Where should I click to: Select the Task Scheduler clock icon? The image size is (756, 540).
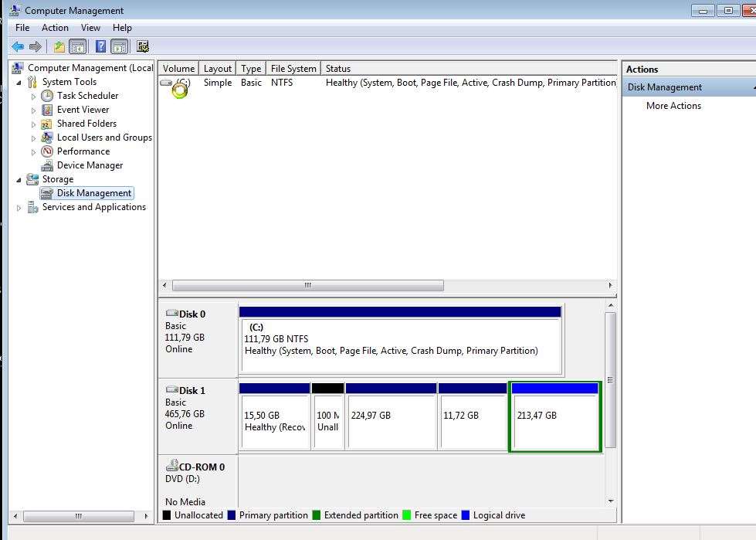pos(47,96)
